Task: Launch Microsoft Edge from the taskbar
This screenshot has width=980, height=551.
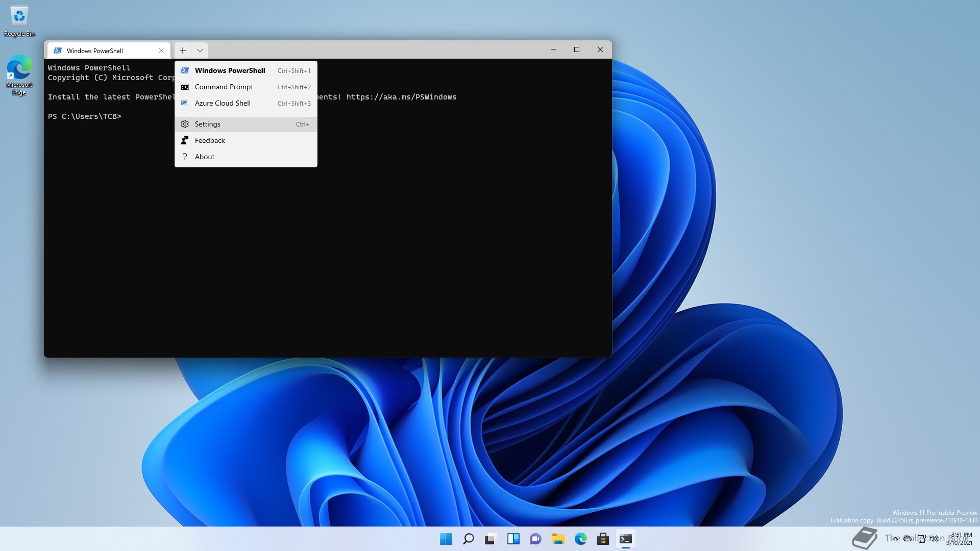Action: click(580, 539)
